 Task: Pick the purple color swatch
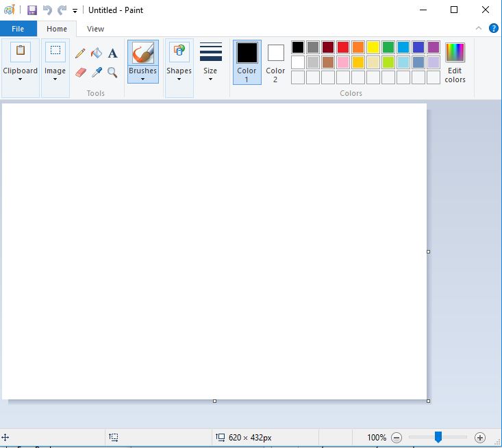tap(433, 47)
